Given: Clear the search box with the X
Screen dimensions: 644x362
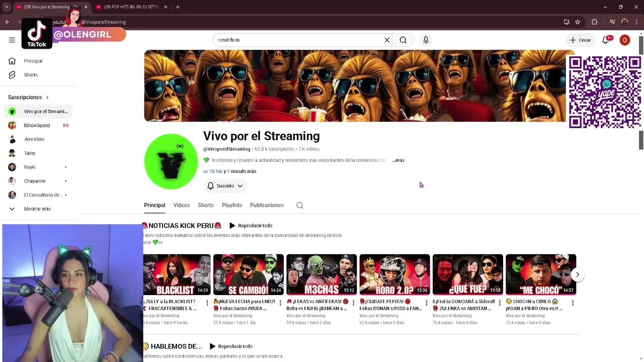Looking at the screenshot, I should (387, 40).
